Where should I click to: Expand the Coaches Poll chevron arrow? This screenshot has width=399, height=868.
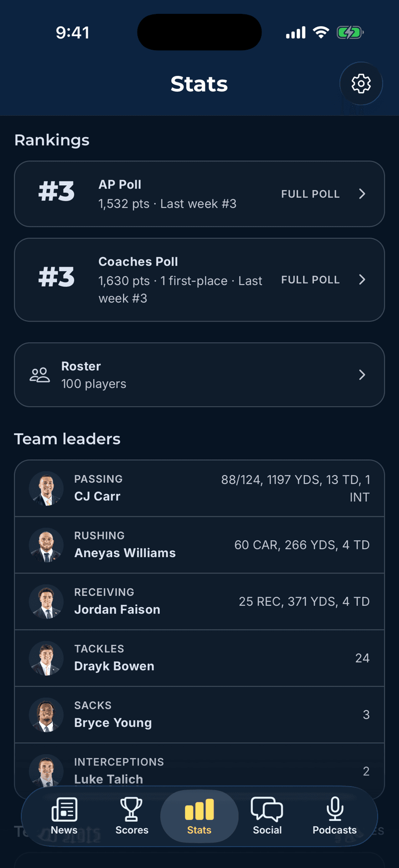tap(362, 280)
